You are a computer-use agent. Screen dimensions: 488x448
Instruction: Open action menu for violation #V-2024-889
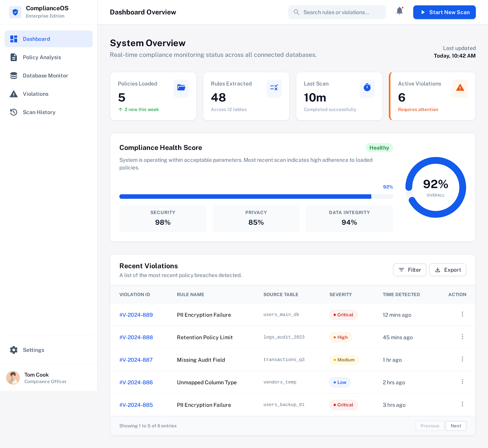pyautogui.click(x=462, y=314)
